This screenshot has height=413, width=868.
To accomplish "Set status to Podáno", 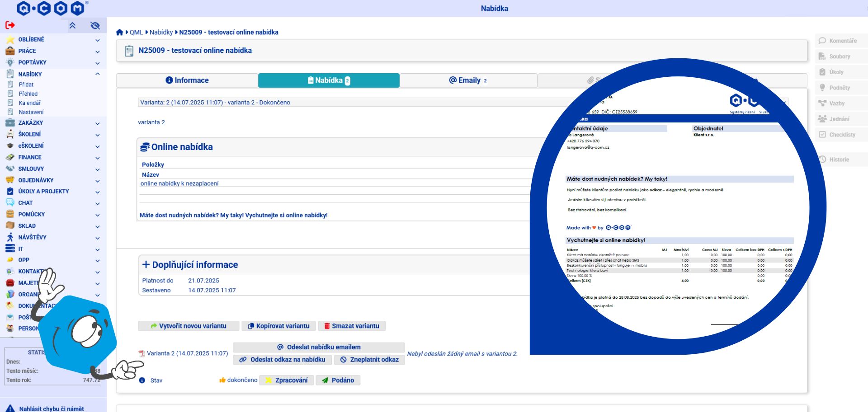I will pyautogui.click(x=338, y=380).
